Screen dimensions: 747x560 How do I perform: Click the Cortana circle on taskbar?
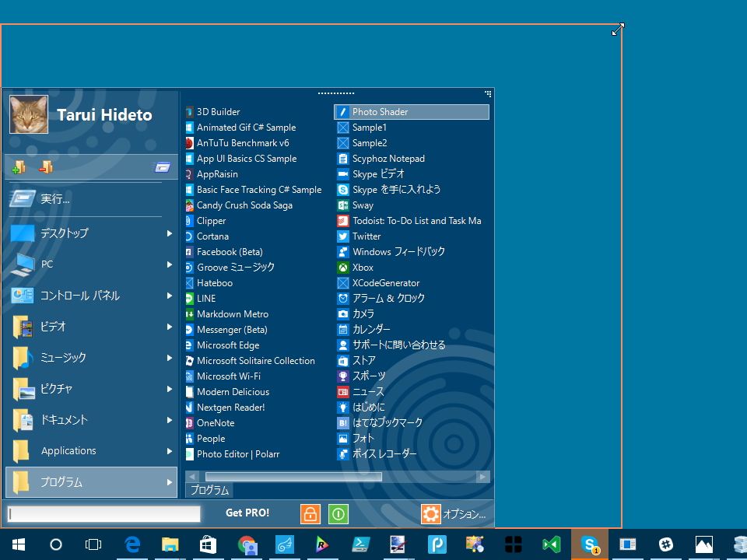pyautogui.click(x=56, y=544)
